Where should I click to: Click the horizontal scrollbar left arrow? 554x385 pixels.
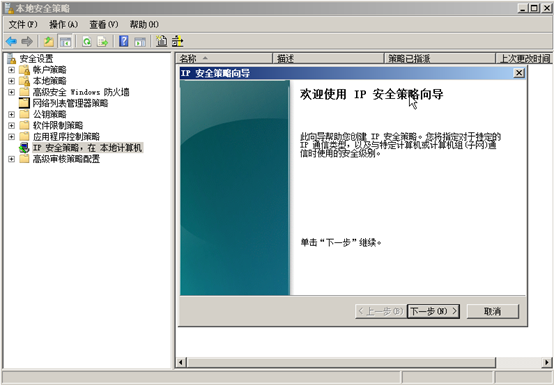[181, 362]
